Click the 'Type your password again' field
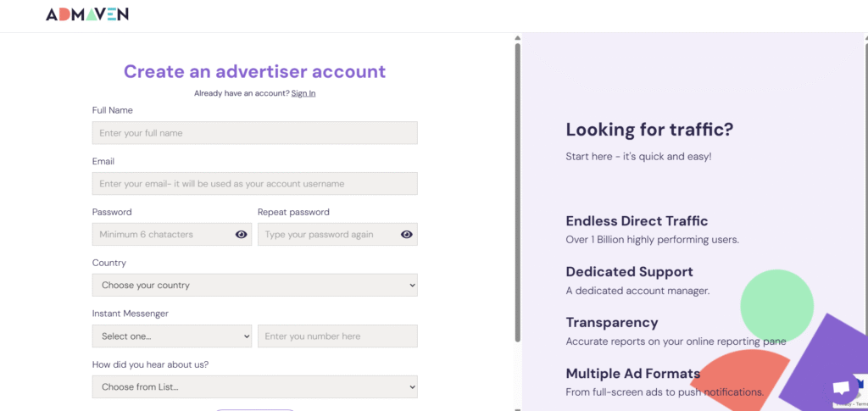 326,235
